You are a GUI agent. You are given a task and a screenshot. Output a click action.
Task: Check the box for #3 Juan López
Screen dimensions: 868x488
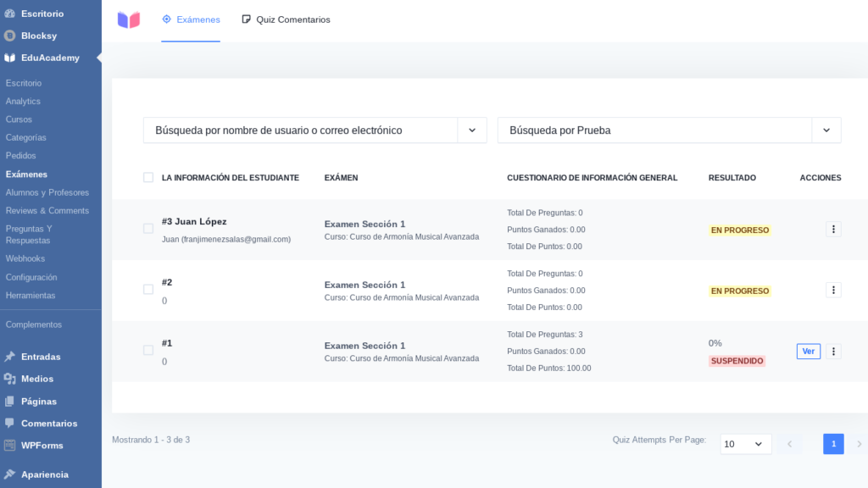tap(147, 229)
